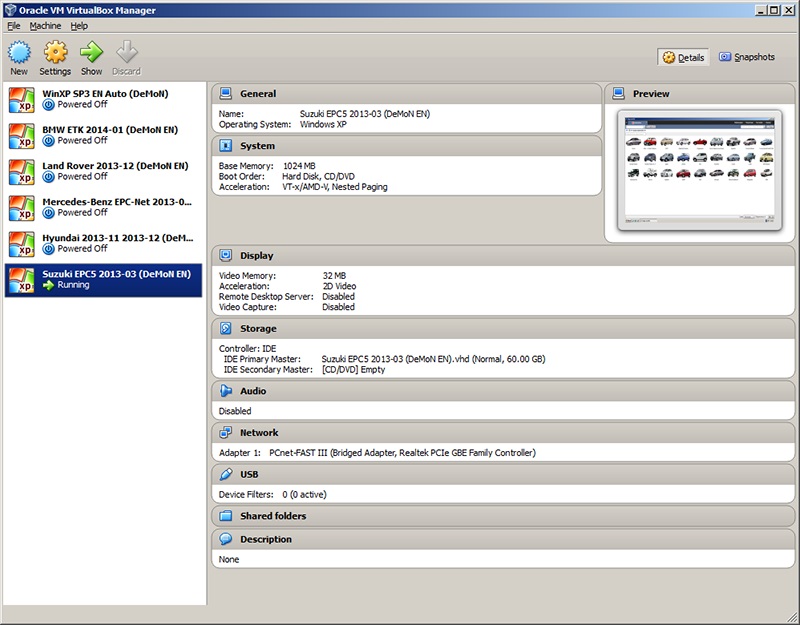Open the File menu
The width and height of the screenshot is (800, 625).
click(x=14, y=26)
